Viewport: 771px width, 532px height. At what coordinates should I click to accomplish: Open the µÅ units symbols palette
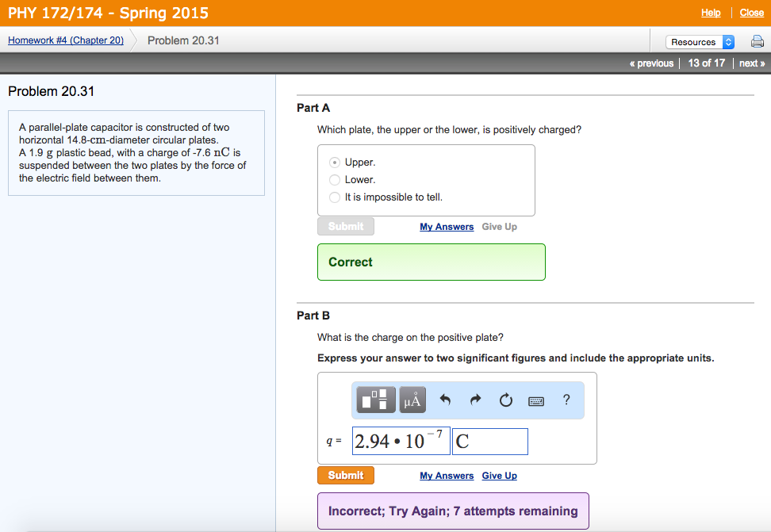coord(412,400)
